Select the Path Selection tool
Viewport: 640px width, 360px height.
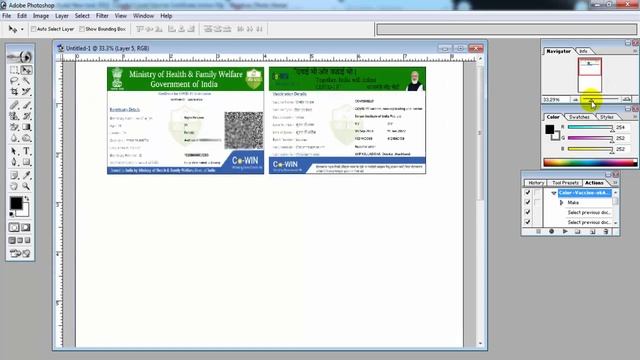coord(14,151)
